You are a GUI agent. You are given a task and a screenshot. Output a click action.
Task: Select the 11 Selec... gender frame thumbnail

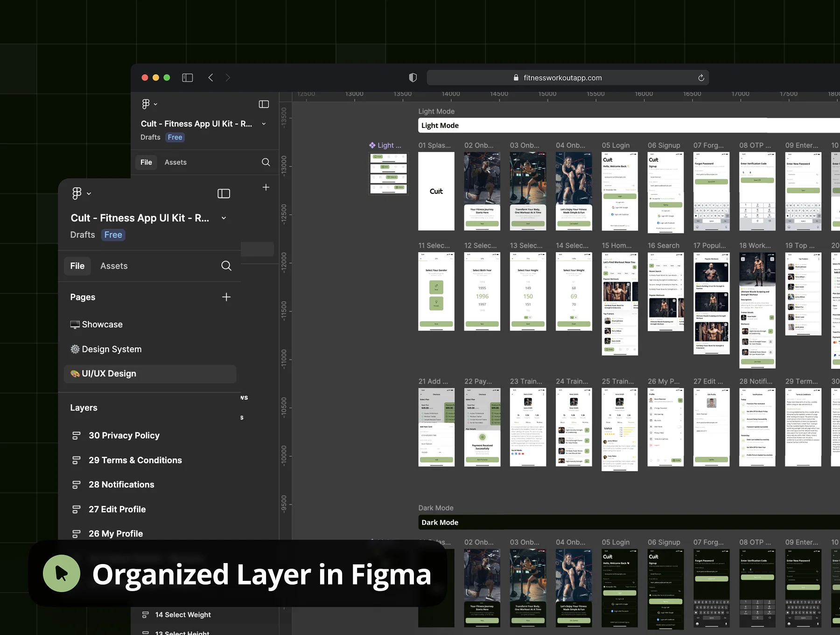436,292
